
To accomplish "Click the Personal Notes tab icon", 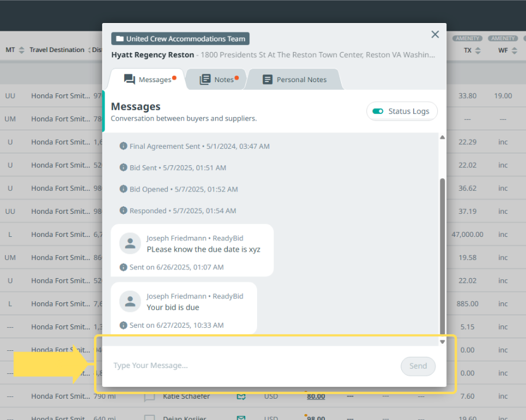I will point(267,79).
